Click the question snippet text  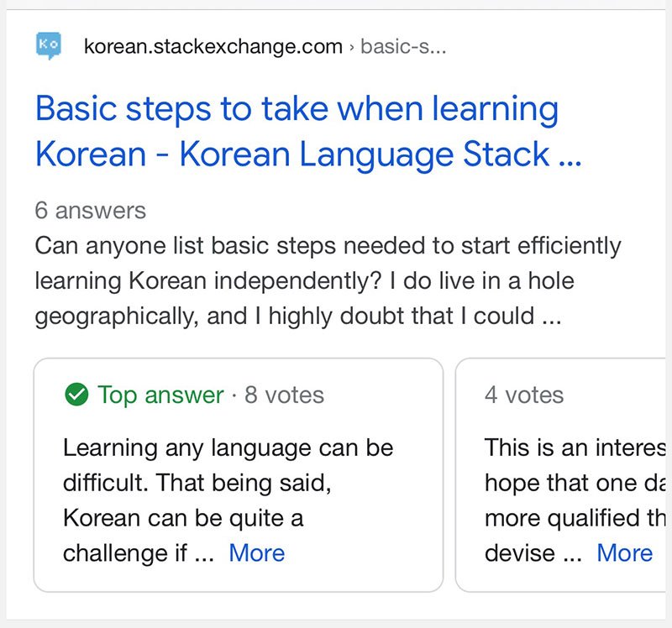pyautogui.click(x=327, y=280)
